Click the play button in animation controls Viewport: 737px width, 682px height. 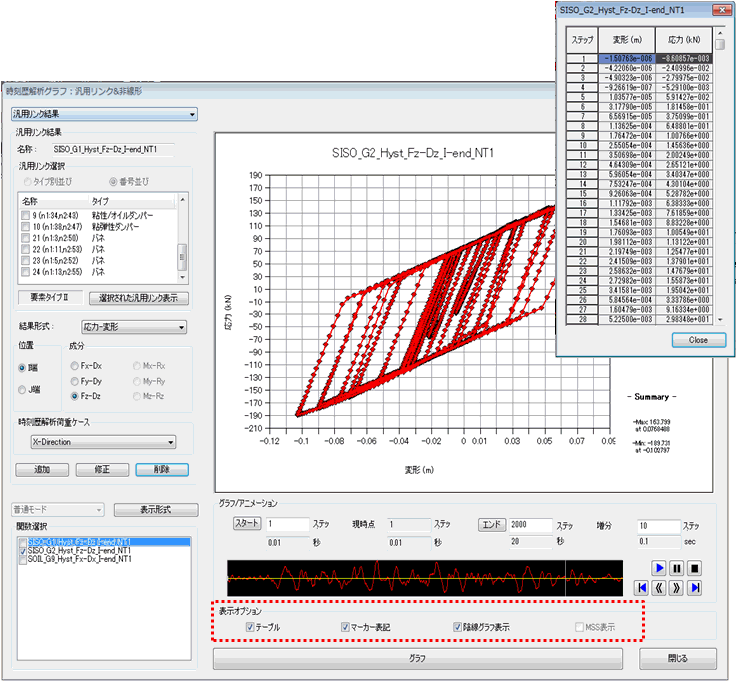[659, 568]
